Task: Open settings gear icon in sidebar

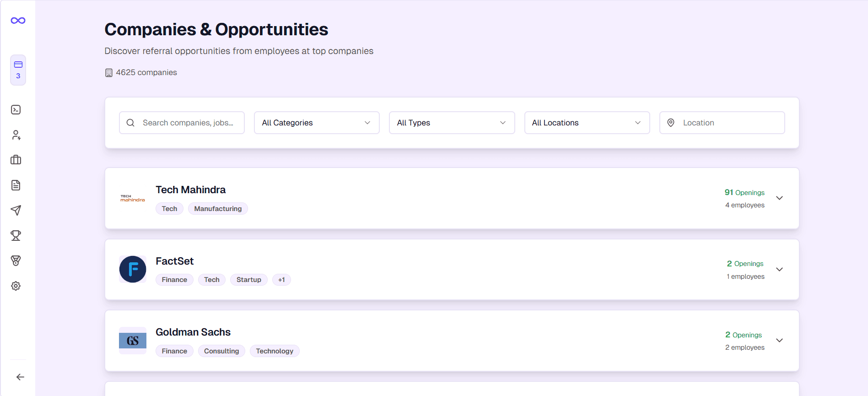Action: (16, 286)
